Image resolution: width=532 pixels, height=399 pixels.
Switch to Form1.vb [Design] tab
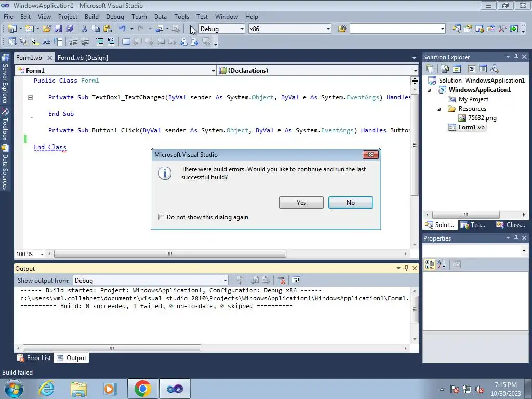tap(83, 57)
